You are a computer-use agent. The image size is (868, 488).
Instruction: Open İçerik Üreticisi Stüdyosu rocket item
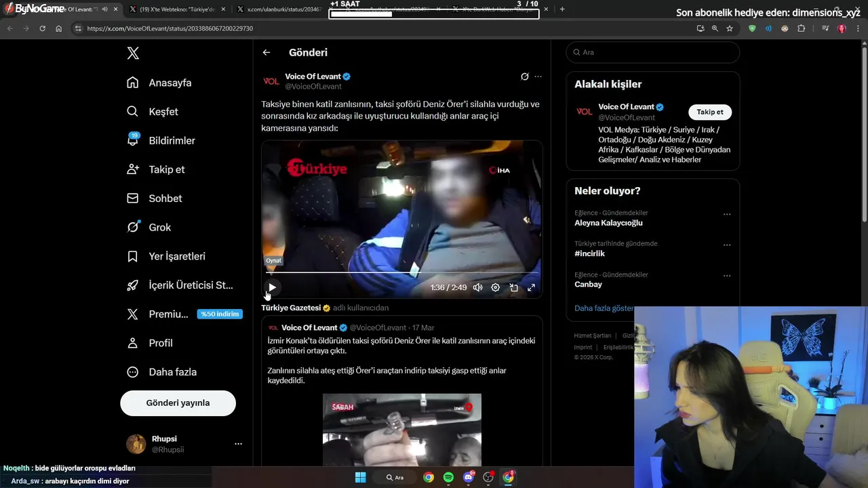(180, 285)
